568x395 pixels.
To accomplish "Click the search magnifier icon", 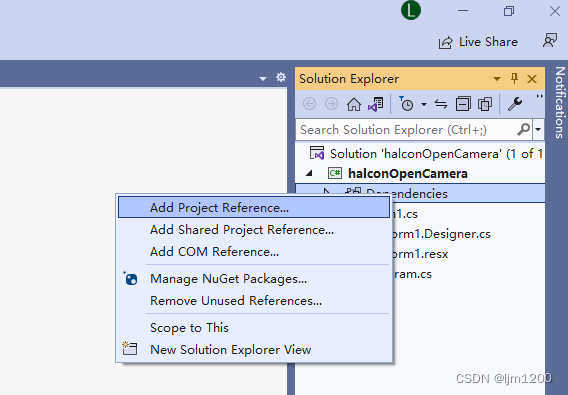I will click(x=524, y=129).
